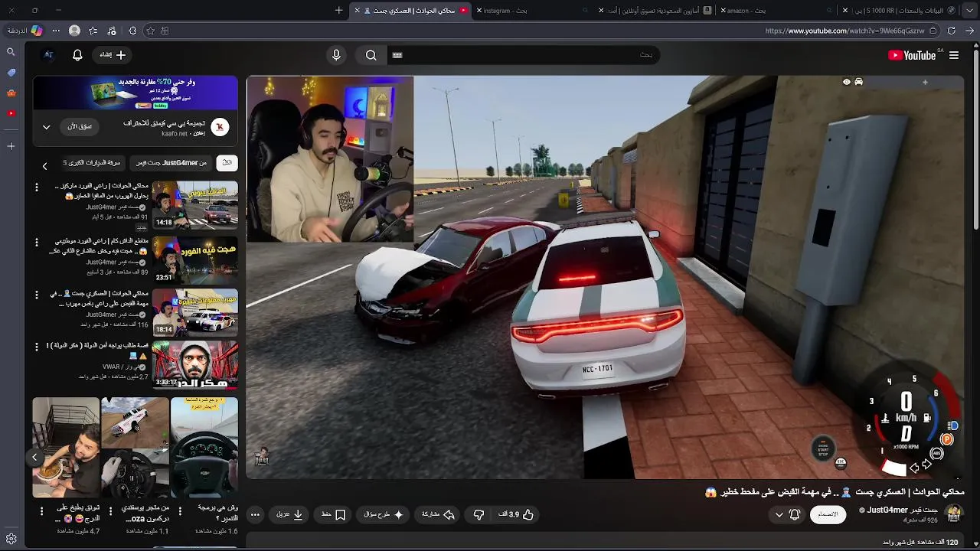This screenshot has width=980, height=551.
Task: Switch to the Amazon Saudi tab
Action: point(656,11)
